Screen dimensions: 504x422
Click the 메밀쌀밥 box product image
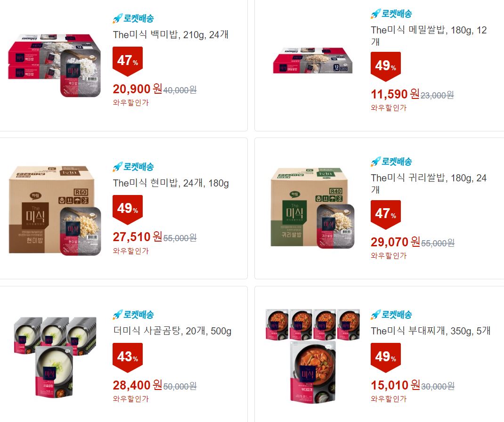[313, 60]
